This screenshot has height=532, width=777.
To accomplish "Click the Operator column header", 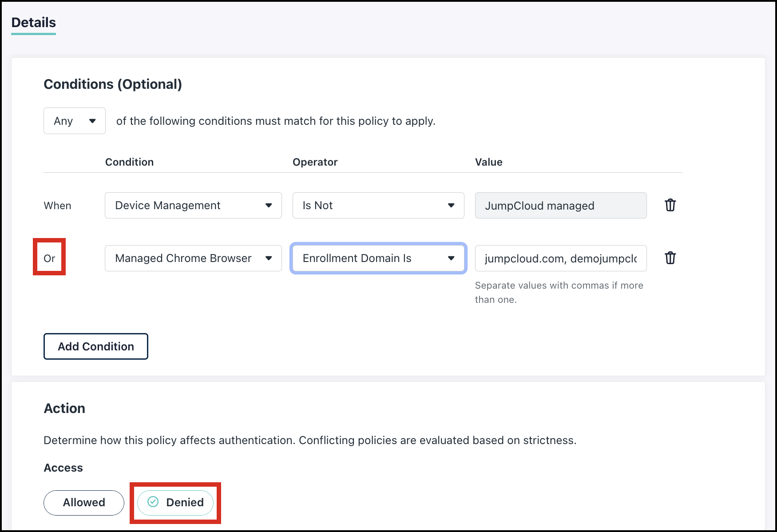I will (x=315, y=162).
